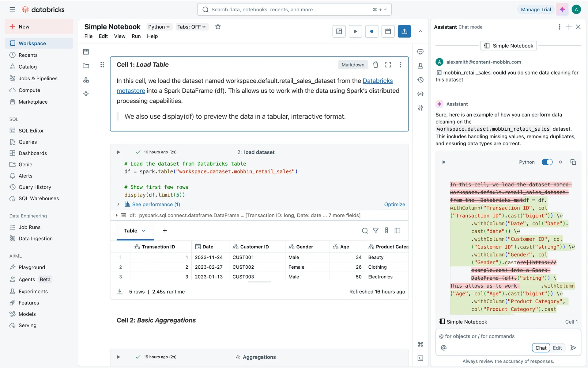Switch the Assistant to Edit mode
This screenshot has width=588, height=368.
[x=557, y=348]
